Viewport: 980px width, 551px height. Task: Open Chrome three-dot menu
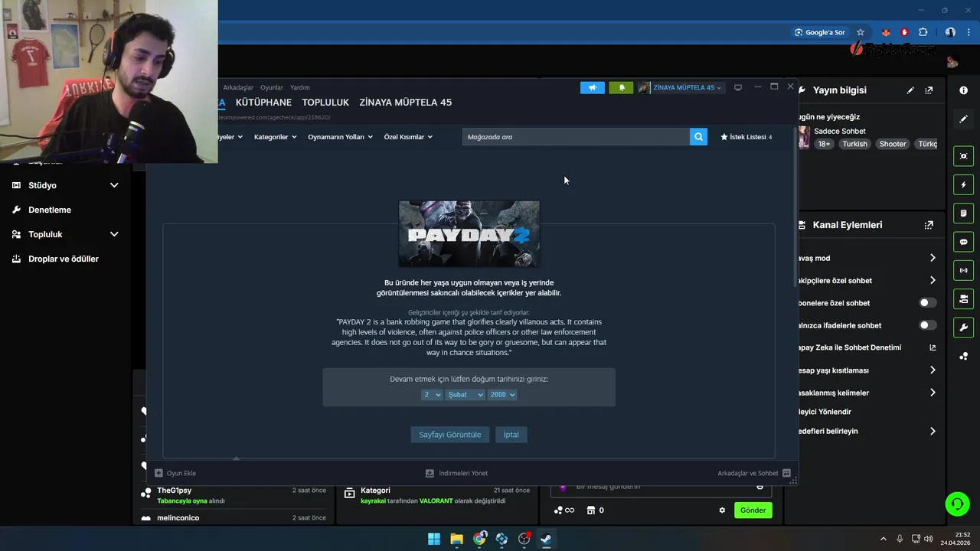969,32
